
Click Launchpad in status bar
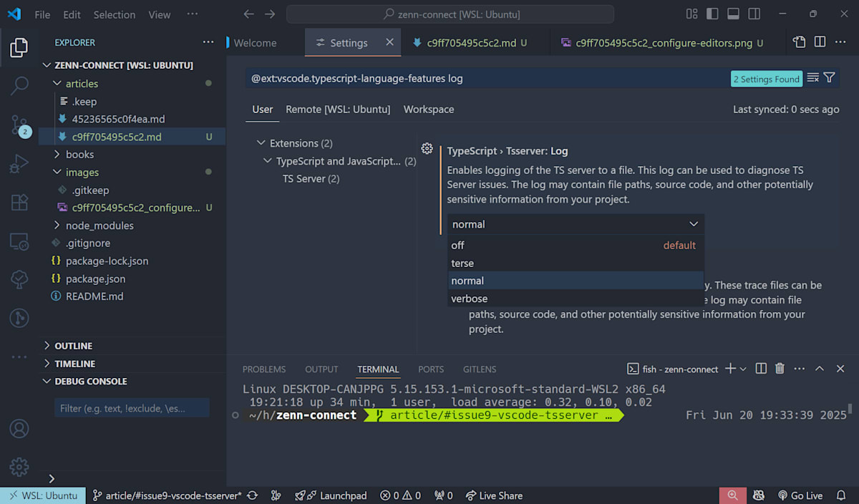pyautogui.click(x=331, y=495)
